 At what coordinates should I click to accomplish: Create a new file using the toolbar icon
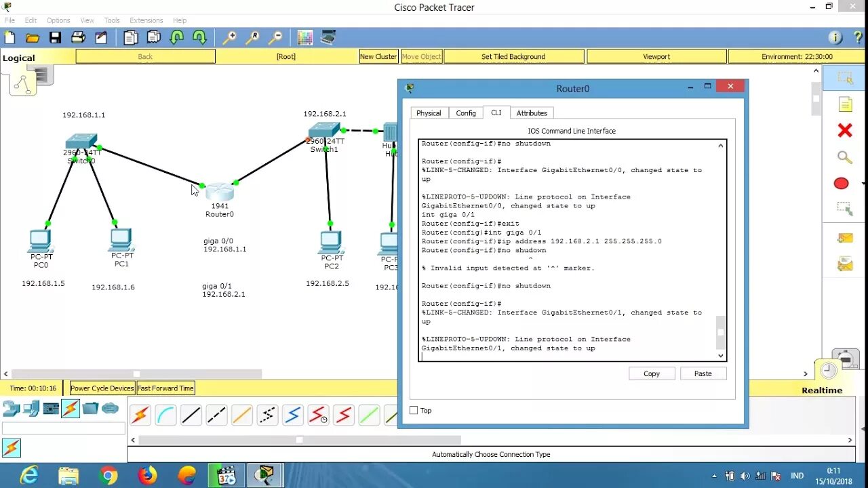9,37
